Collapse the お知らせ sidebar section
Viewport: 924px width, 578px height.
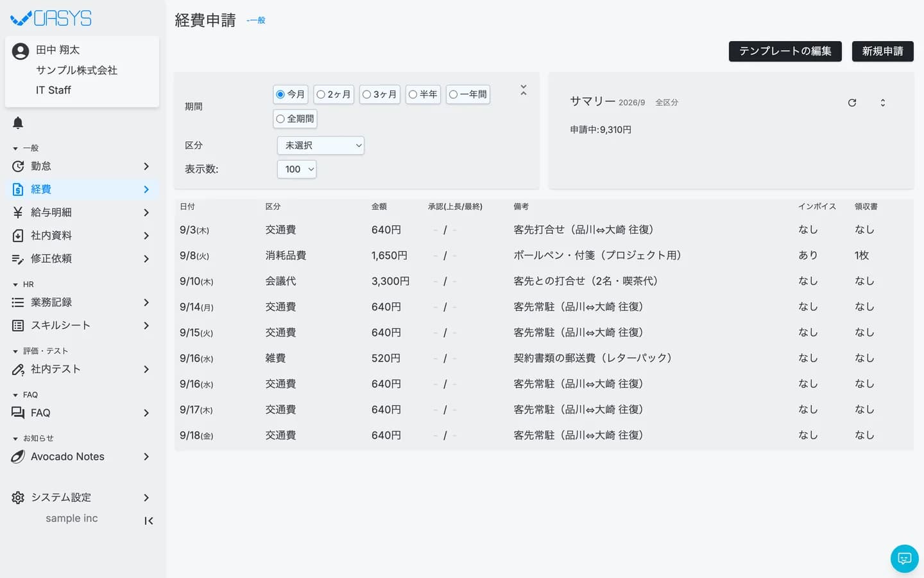pyautogui.click(x=33, y=439)
